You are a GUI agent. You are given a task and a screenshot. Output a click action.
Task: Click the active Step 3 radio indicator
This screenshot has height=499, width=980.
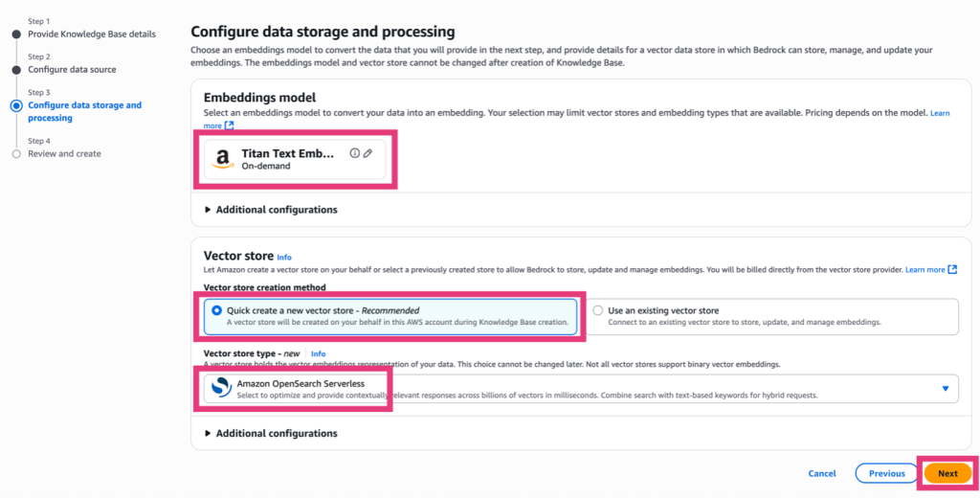tap(15, 105)
